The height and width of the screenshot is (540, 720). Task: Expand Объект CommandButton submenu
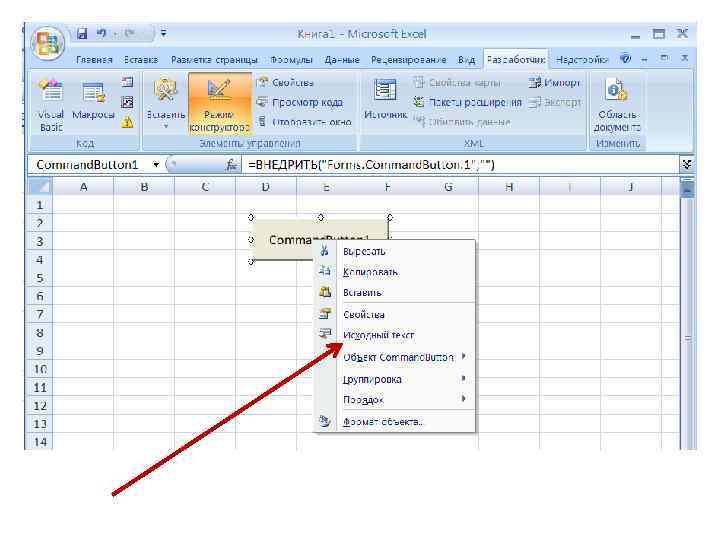coord(395,357)
